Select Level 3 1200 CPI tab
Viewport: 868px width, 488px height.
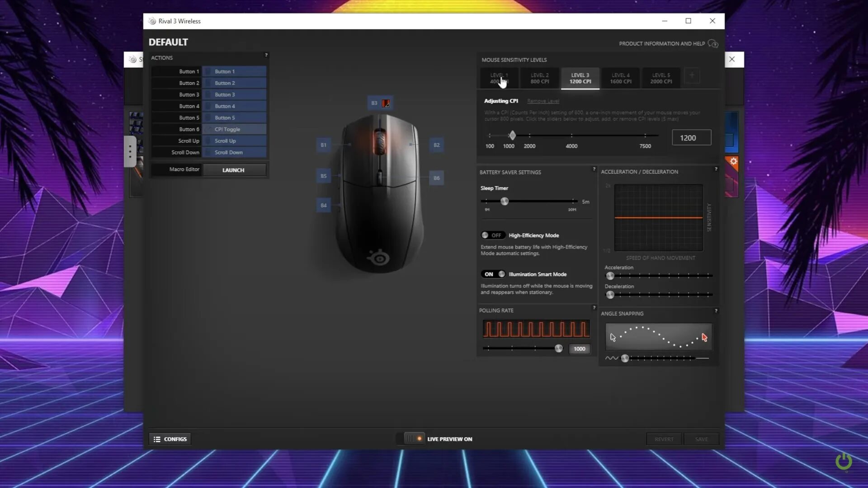(x=580, y=78)
